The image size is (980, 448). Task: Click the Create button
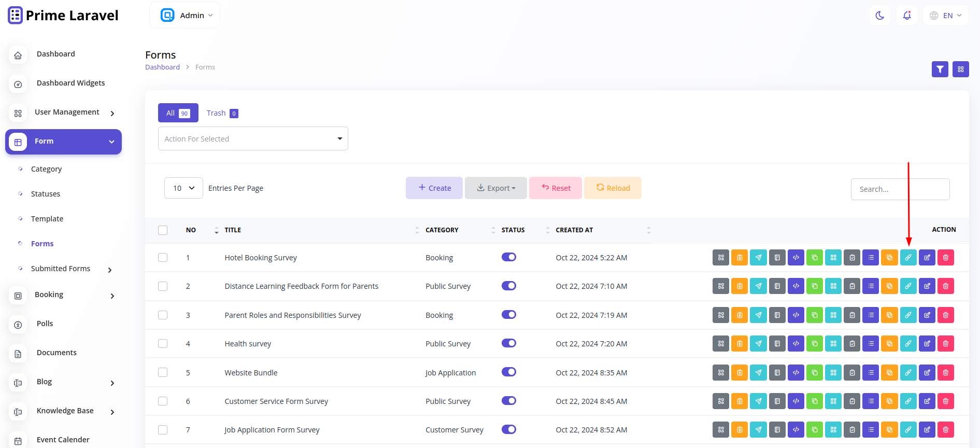click(434, 188)
